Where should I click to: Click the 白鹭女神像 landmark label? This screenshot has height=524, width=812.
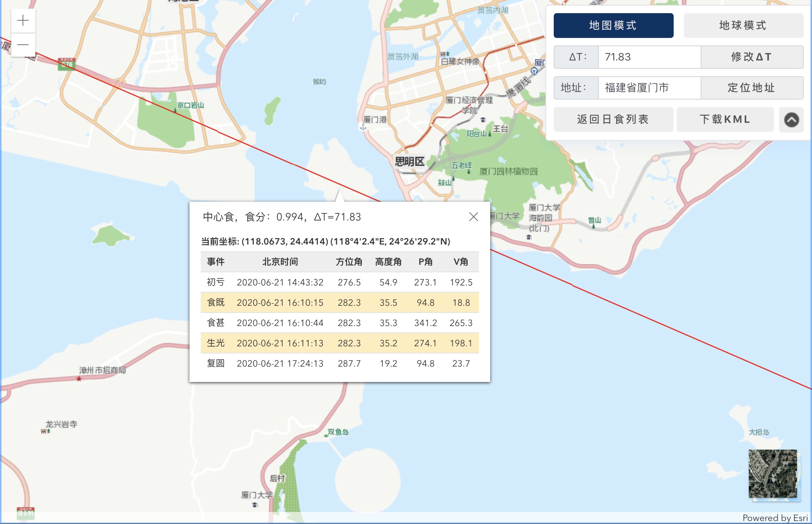click(x=460, y=61)
